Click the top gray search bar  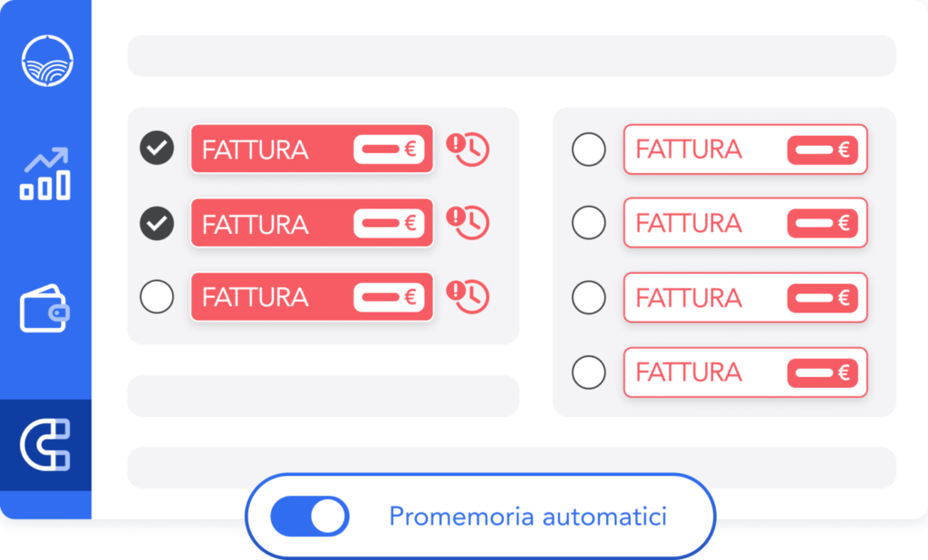(x=511, y=56)
